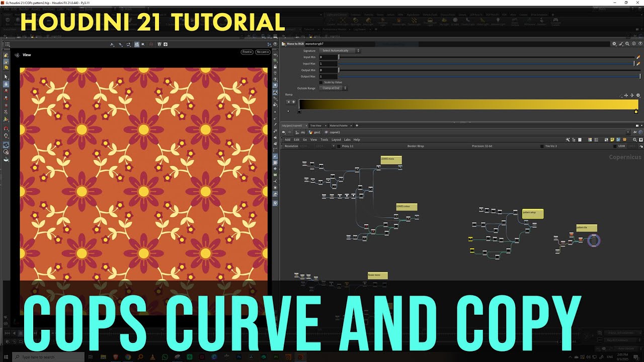Click the Mono to RGB node type icon
The height and width of the screenshot is (362, 644).
[x=283, y=44]
